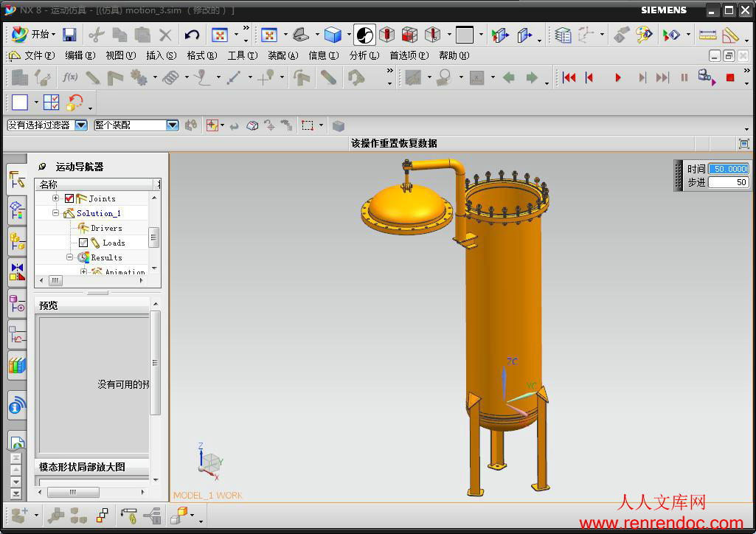This screenshot has width=756, height=534.
Task: Click the preview panel vertical scrollbar
Action: click(155, 363)
